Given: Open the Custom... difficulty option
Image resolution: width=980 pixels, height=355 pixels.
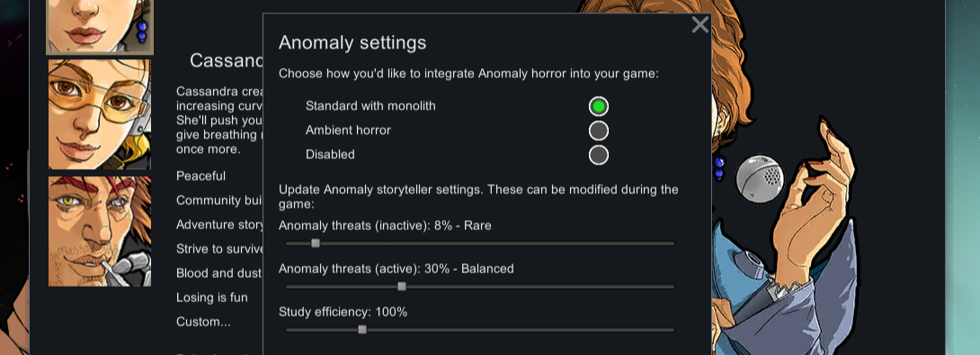Looking at the screenshot, I should click(x=203, y=322).
